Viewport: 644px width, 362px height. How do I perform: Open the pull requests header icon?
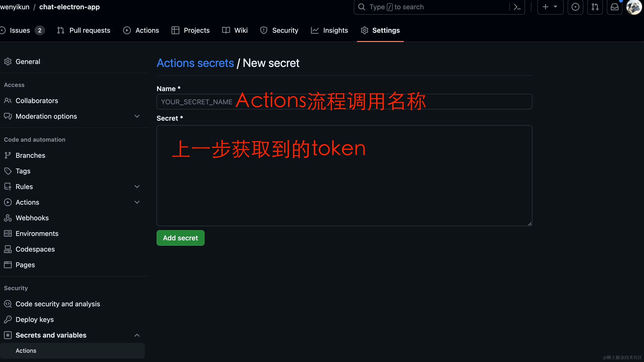pos(595,7)
